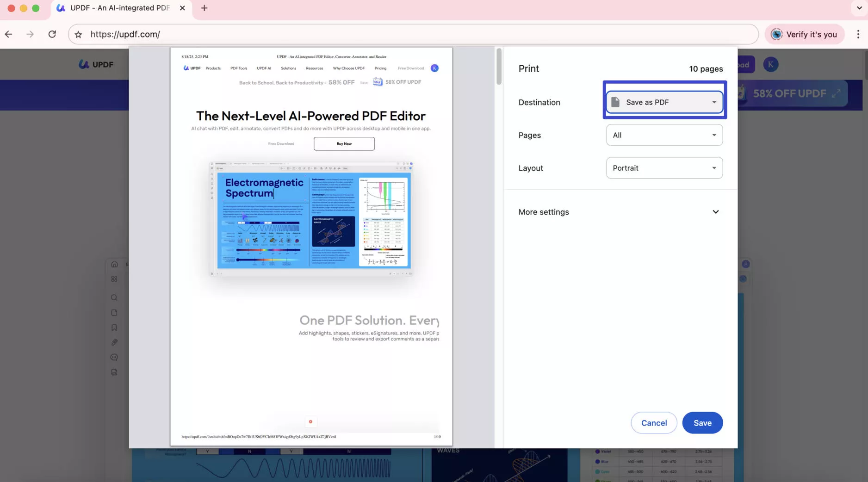Viewport: 868px width, 482px height.
Task: Expand the More settings section
Action: 619,212
